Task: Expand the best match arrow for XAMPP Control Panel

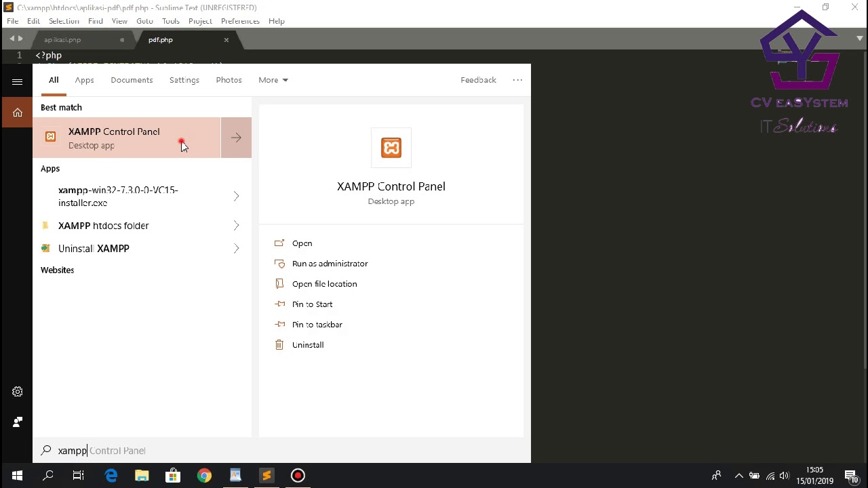Action: click(x=236, y=138)
